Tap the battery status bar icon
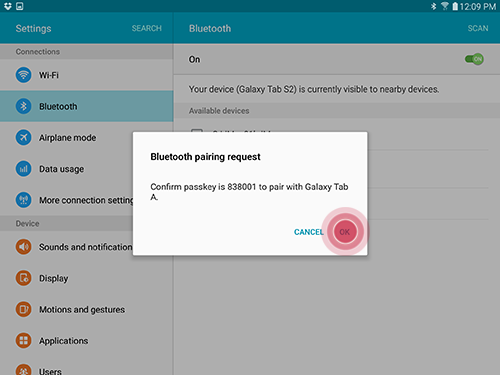This screenshot has width=500, height=375. (x=455, y=6)
